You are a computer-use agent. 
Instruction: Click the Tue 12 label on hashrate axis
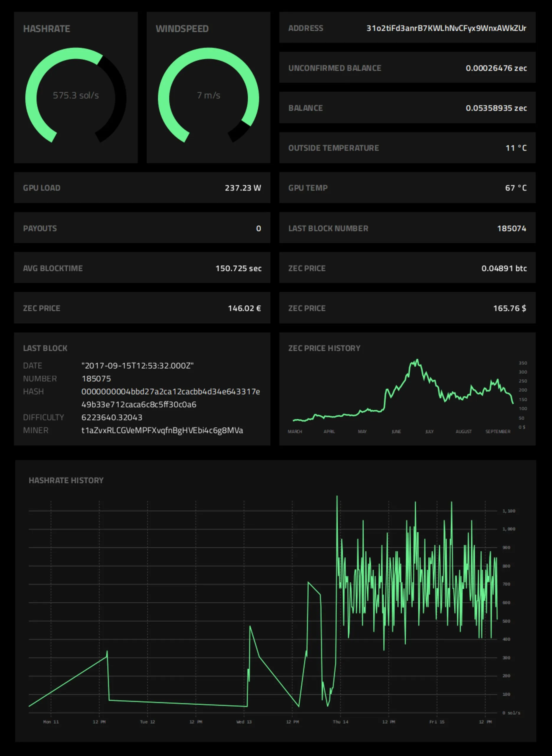pos(147,722)
